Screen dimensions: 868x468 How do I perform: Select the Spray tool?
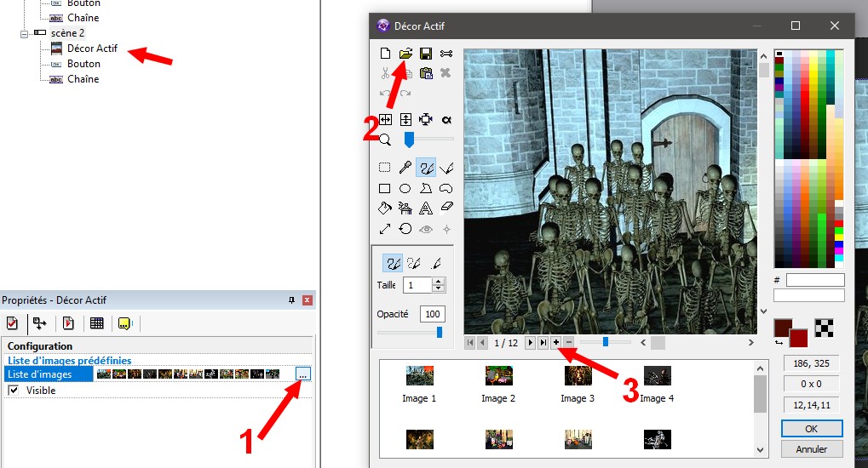(405, 208)
